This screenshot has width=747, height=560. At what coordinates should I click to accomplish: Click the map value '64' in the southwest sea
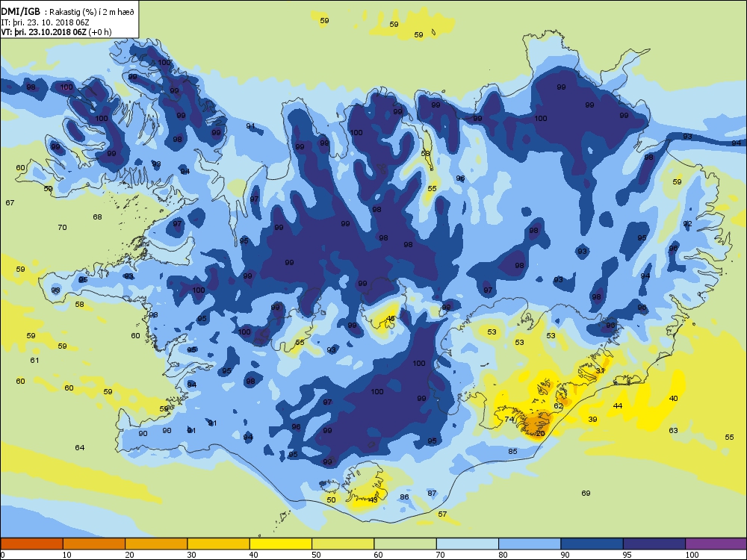pos(80,447)
